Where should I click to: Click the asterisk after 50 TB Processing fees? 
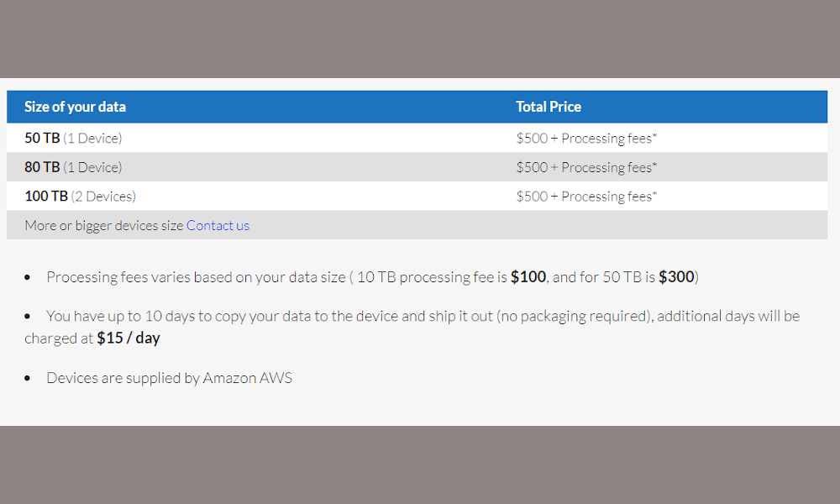click(654, 134)
